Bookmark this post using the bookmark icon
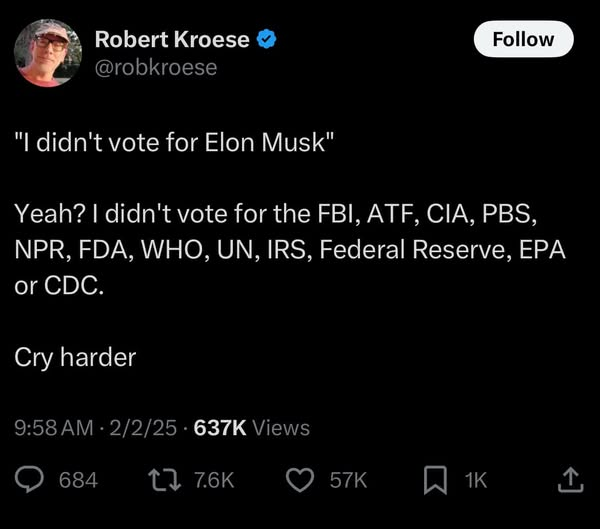The width and height of the screenshot is (600, 529). click(434, 480)
